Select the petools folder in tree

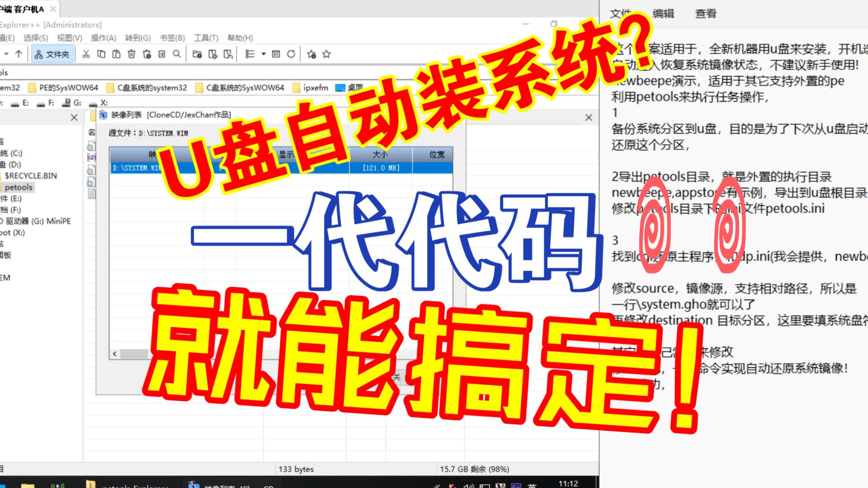(x=18, y=187)
